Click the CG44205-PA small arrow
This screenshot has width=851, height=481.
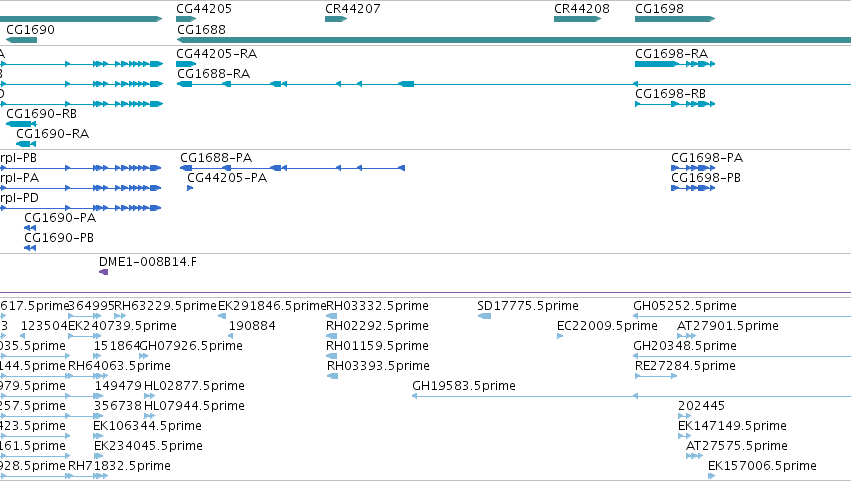pos(190,188)
